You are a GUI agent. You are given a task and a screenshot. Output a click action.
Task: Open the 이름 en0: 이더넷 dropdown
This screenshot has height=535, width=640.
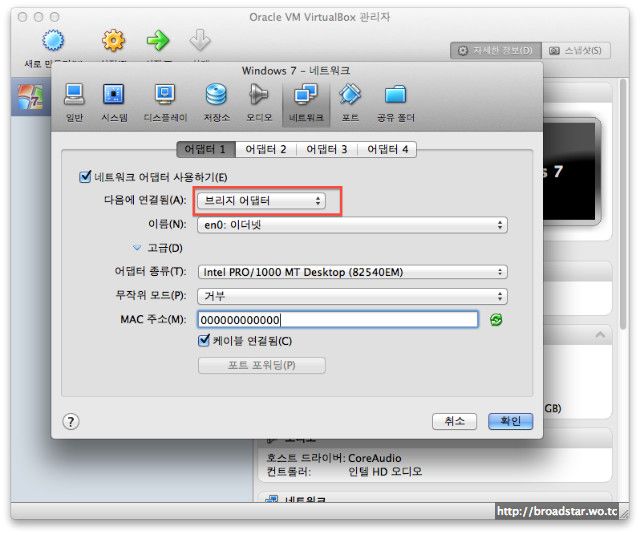[x=352, y=225]
